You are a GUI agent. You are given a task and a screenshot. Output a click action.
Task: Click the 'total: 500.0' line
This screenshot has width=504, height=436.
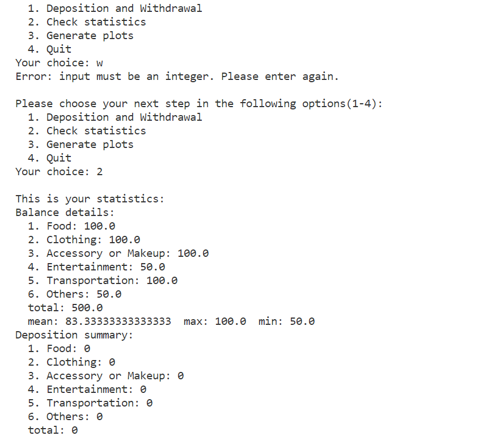pyautogui.click(x=65, y=308)
